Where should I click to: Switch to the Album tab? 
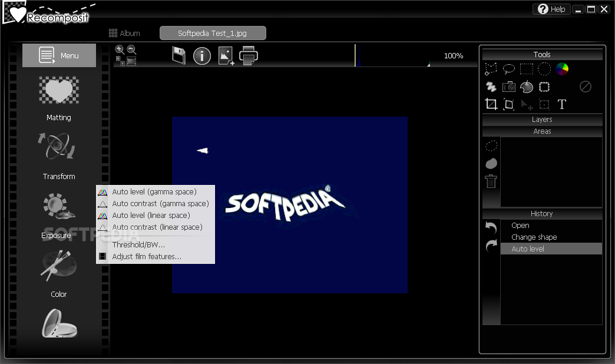(124, 34)
